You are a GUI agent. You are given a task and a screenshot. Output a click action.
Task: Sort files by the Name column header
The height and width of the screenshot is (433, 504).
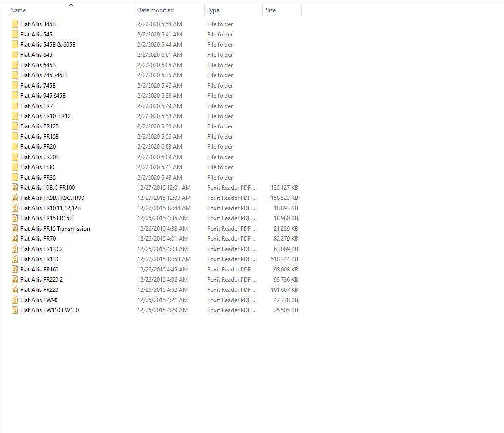18,10
